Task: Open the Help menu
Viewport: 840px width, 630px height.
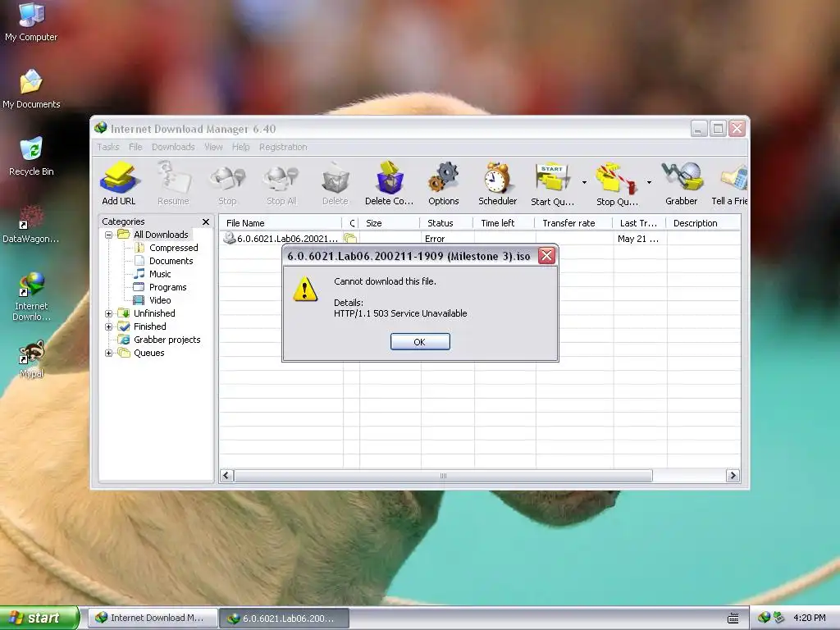Action: 240,147
